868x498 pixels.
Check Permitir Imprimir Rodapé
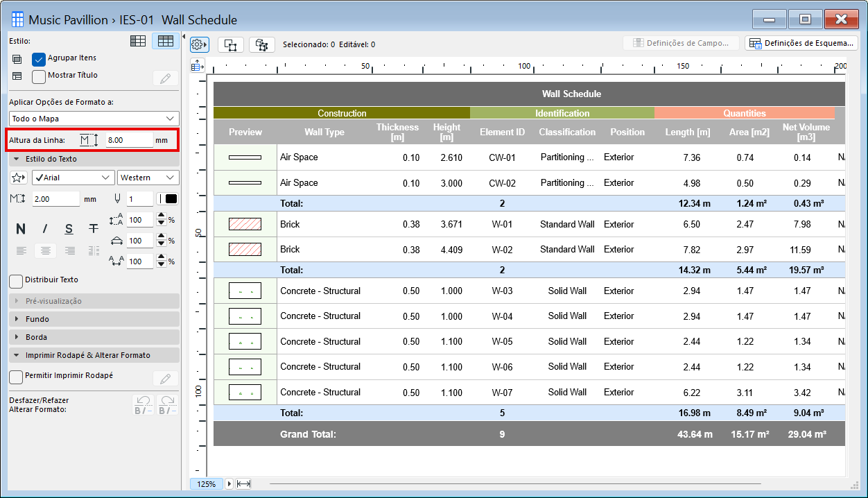coord(16,377)
